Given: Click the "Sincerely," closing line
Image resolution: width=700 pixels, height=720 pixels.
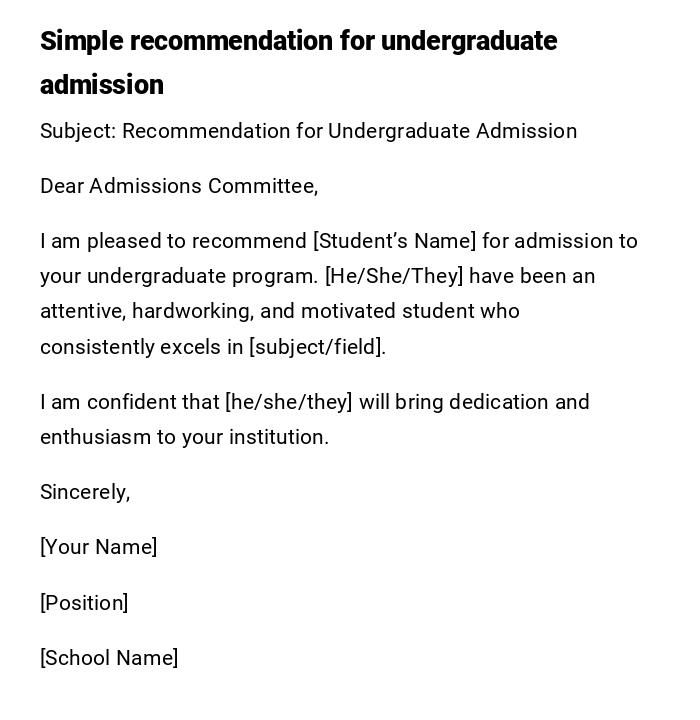Looking at the screenshot, I should [85, 492].
